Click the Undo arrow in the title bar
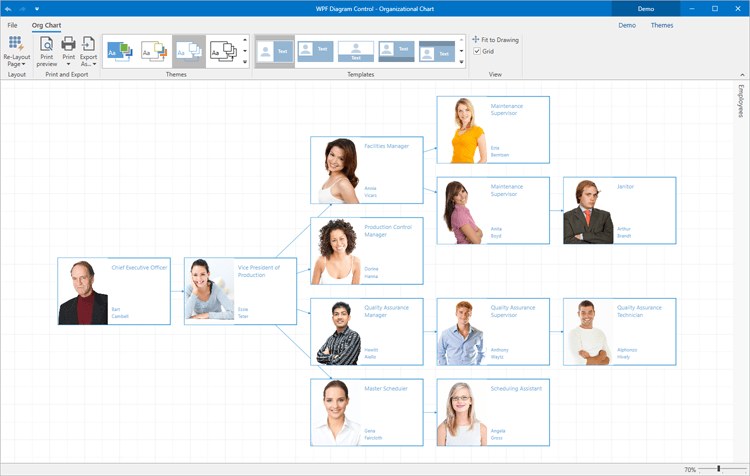 [8, 9]
